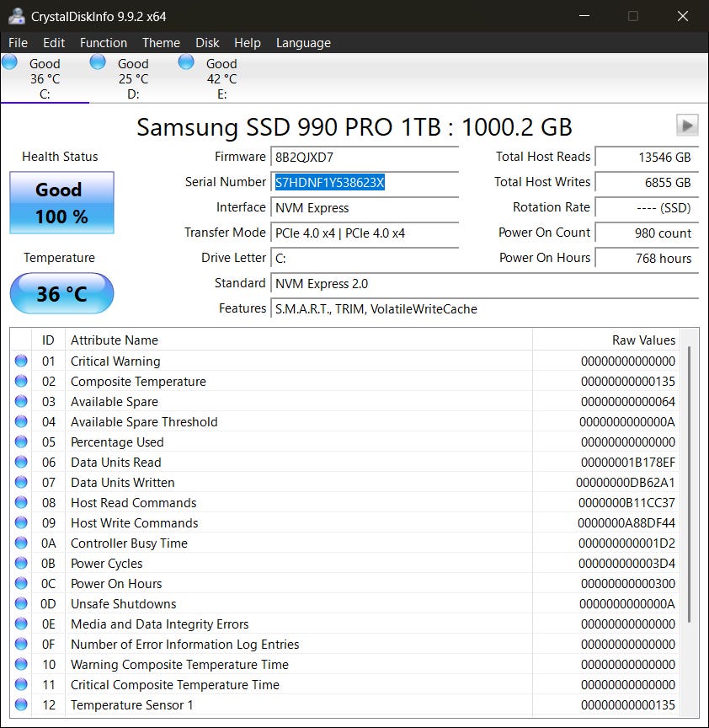Click status orb for Percentage Used row
This screenshot has width=709, height=728.
(21, 442)
